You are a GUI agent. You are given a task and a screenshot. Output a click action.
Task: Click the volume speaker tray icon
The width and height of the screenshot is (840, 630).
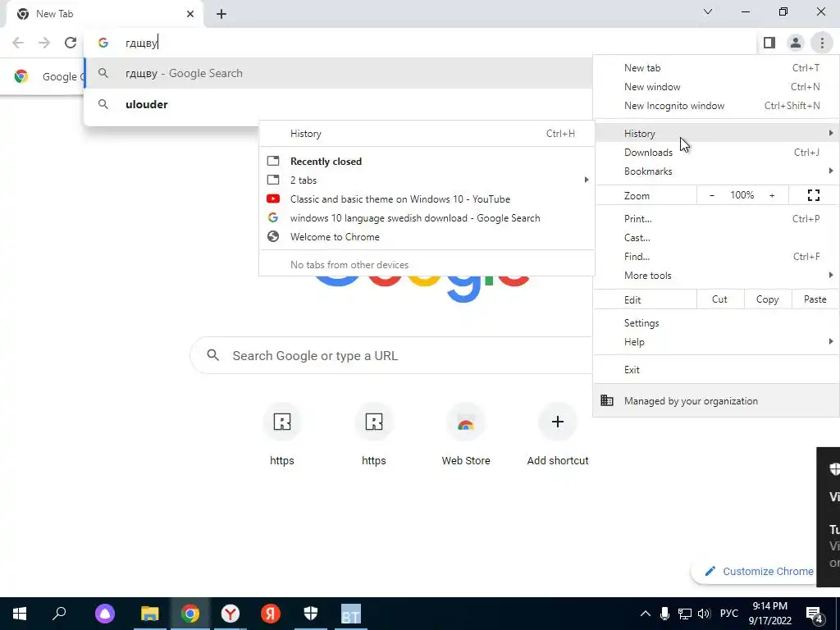point(704,614)
